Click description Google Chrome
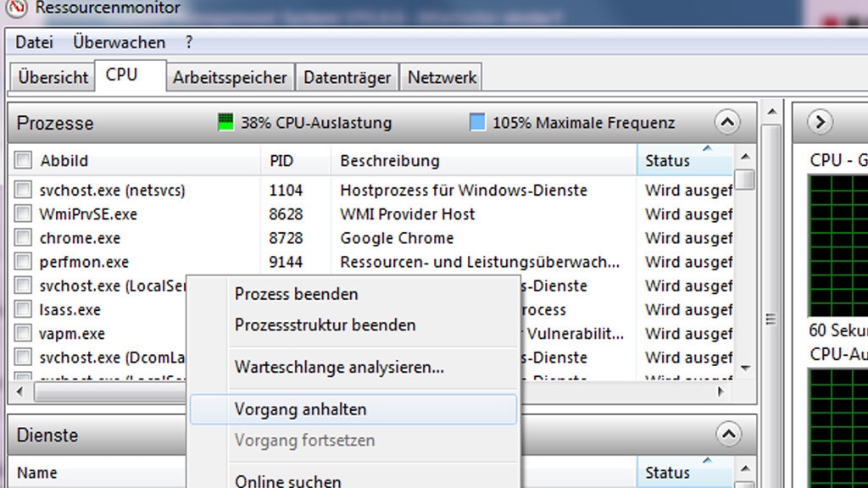This screenshot has width=868, height=488. [x=397, y=238]
